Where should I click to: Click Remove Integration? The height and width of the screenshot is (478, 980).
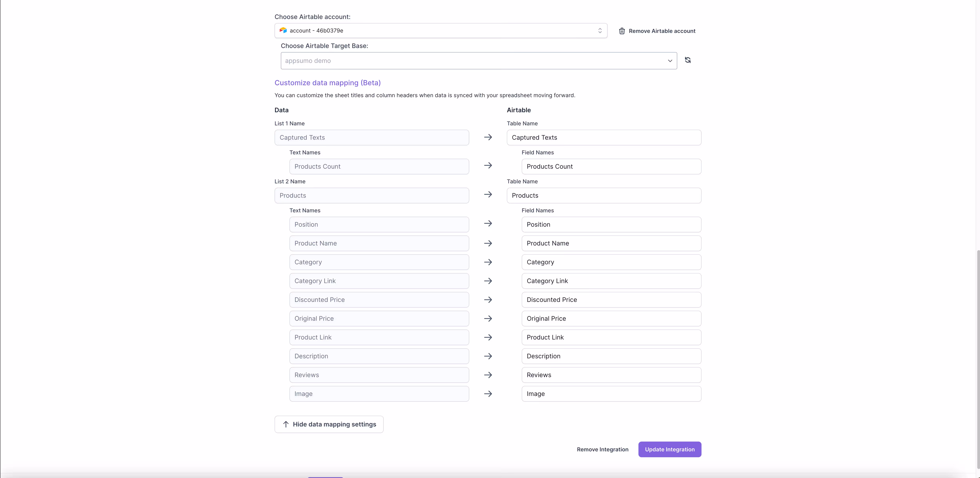(x=602, y=449)
